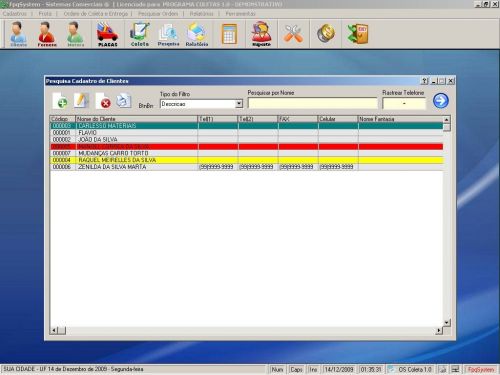This screenshot has width=500, height=375.
Task: Click the vertical scrollbar down arrow
Action: (x=447, y=322)
